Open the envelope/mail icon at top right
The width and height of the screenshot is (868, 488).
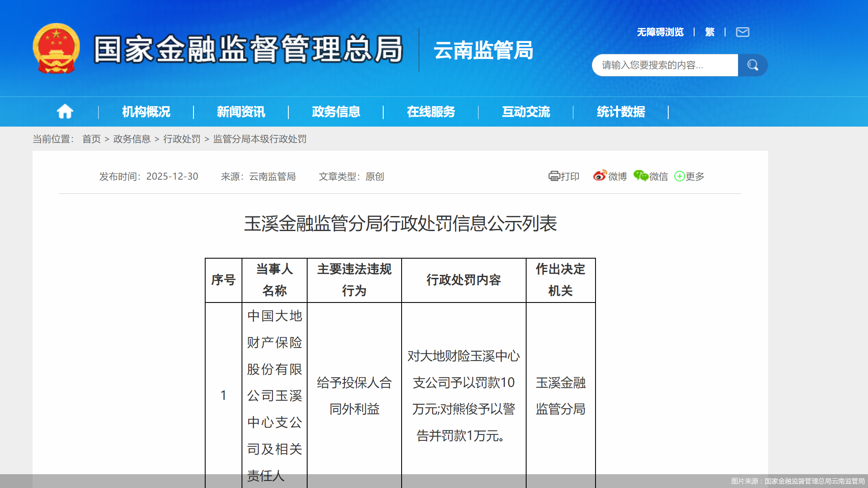coord(742,32)
